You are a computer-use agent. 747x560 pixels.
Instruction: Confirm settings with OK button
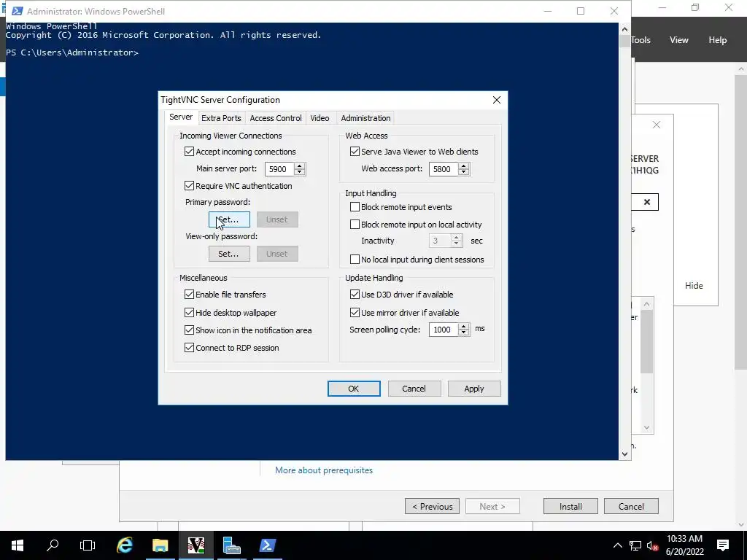354,389
